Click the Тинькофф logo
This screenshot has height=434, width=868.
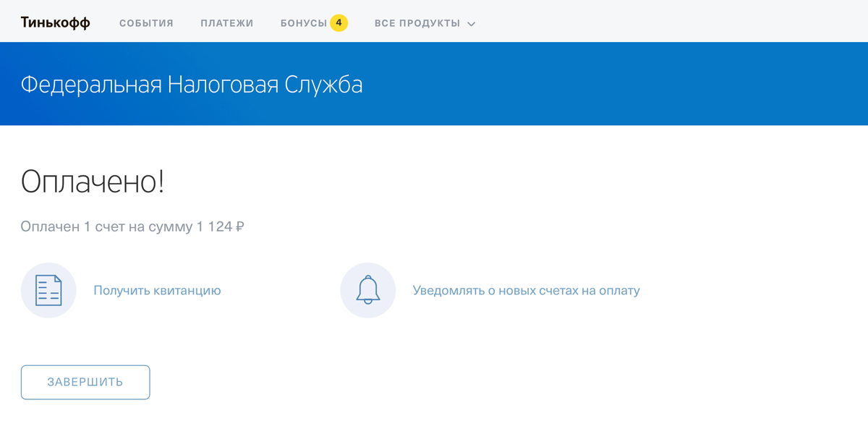[56, 22]
